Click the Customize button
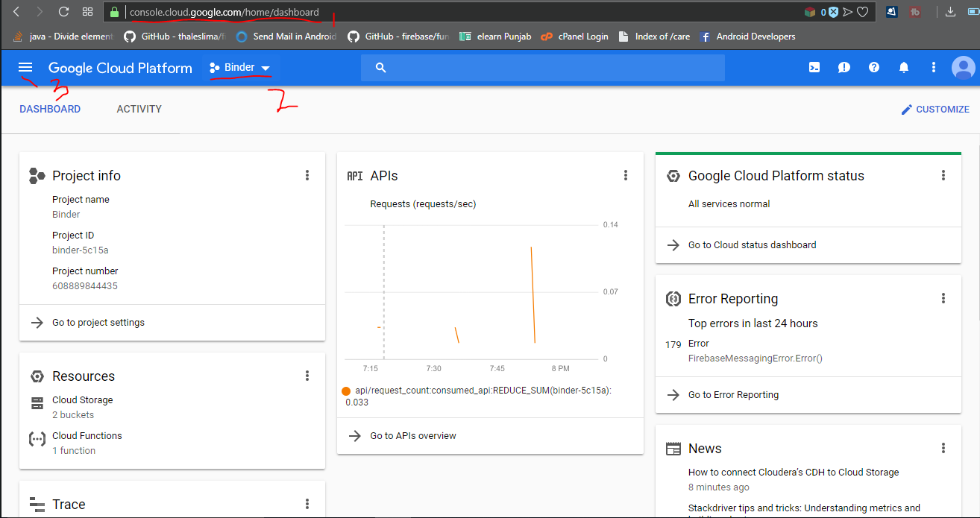The height and width of the screenshot is (518, 980). click(x=935, y=110)
